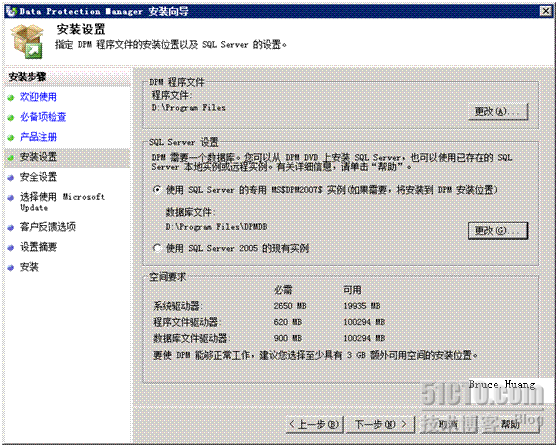This screenshot has width=558, height=447.
Task: Open the 必备项检查 step
Action: [x=43, y=117]
